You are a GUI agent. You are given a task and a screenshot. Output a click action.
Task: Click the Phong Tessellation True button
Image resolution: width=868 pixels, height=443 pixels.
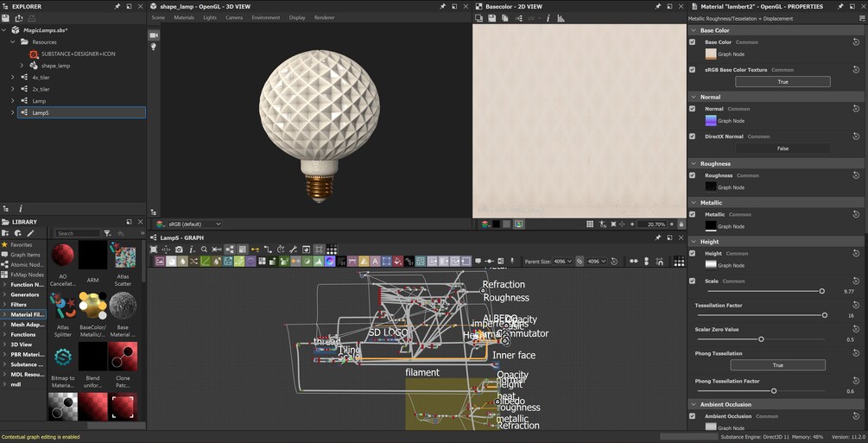coord(778,365)
